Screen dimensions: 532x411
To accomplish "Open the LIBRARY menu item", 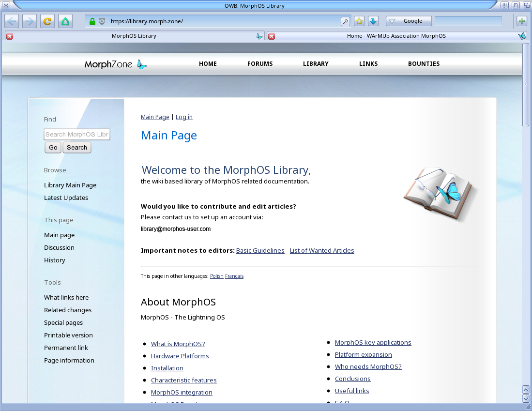I will coord(316,64).
